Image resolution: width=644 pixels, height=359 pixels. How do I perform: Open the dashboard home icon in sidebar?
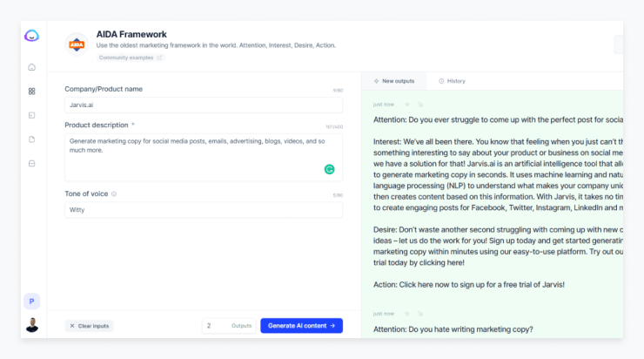click(31, 67)
